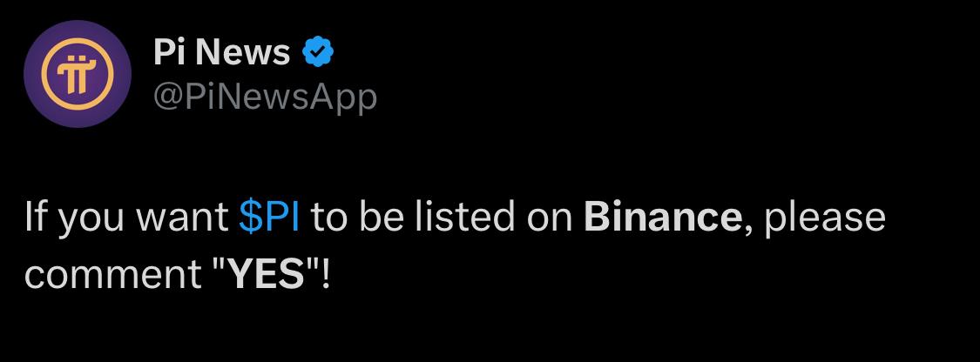Click "to be" in the tweet text
The height and width of the screenshot is (362, 980).
351,218
